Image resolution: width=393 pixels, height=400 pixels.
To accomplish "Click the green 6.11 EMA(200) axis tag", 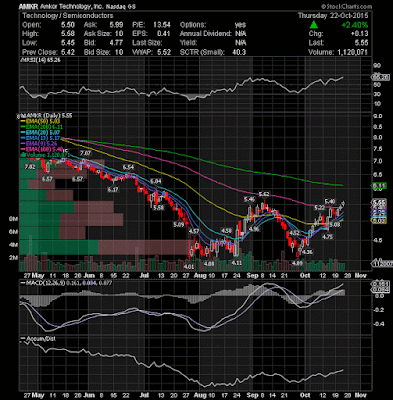I will 379,186.
